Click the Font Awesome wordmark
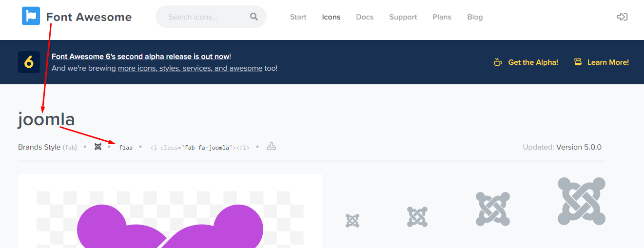Image resolution: width=644 pixels, height=248 pixels. [x=89, y=17]
